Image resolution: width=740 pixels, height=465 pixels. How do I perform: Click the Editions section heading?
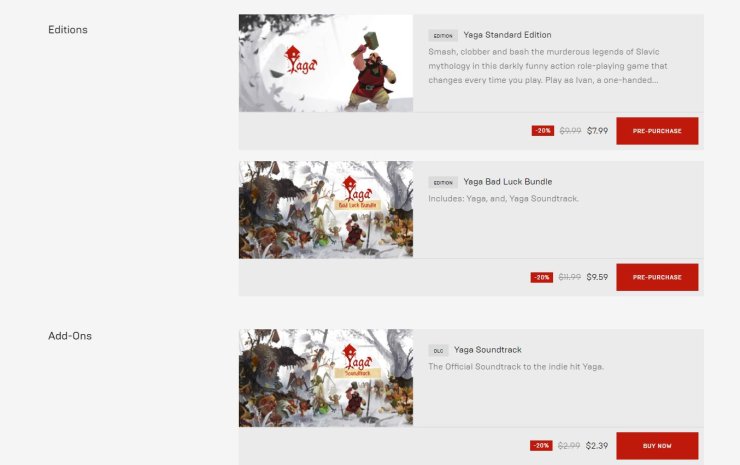point(68,30)
